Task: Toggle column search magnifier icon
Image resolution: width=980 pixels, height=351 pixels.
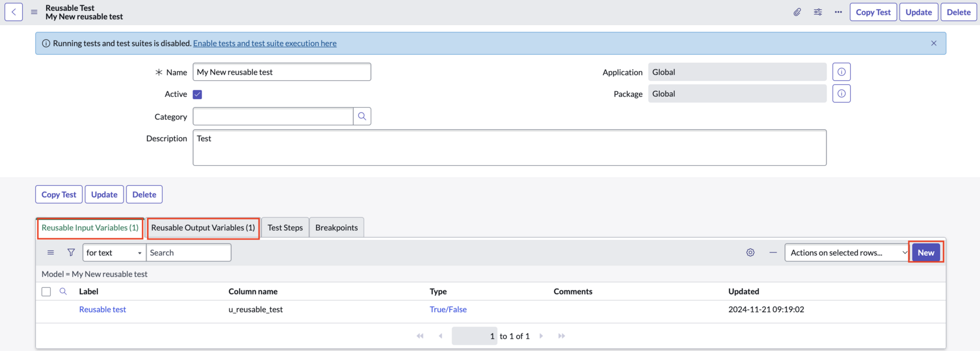Action: (x=63, y=291)
